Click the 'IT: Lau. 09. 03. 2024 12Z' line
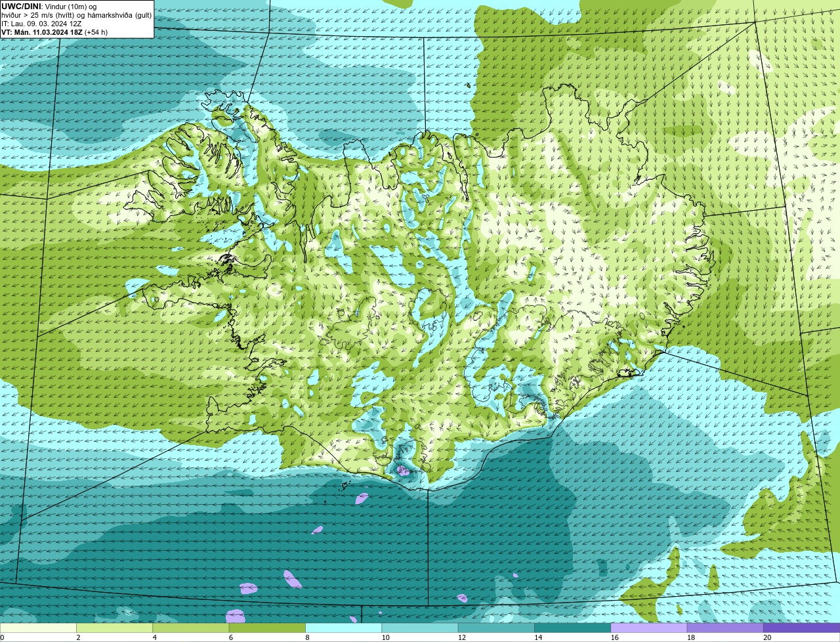This screenshot has width=840, height=642. click(x=42, y=24)
